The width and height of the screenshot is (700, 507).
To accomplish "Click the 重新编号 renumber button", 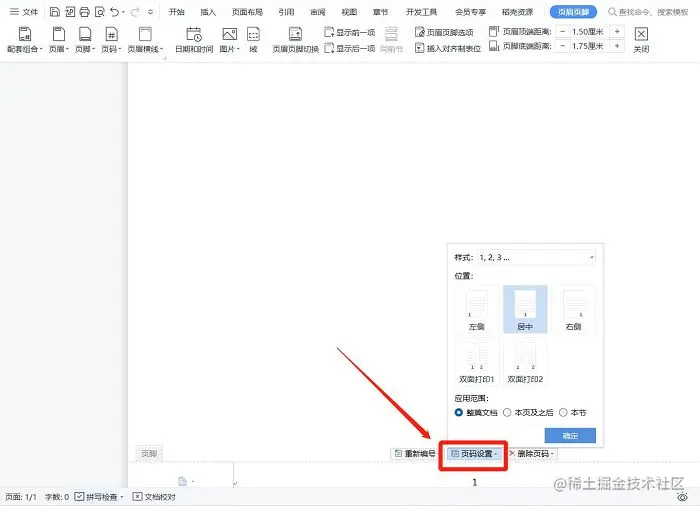I will coord(415,454).
